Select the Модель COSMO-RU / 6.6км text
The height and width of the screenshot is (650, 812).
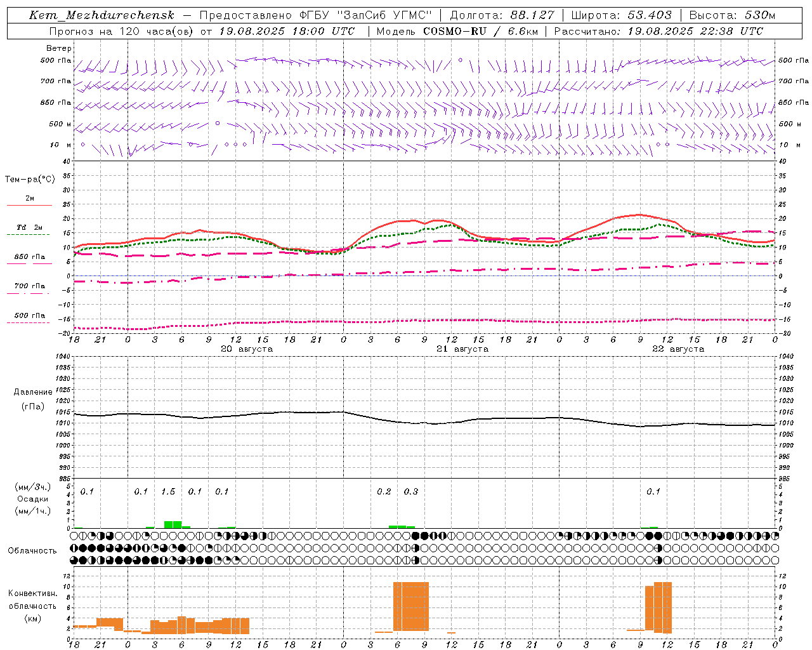457,31
